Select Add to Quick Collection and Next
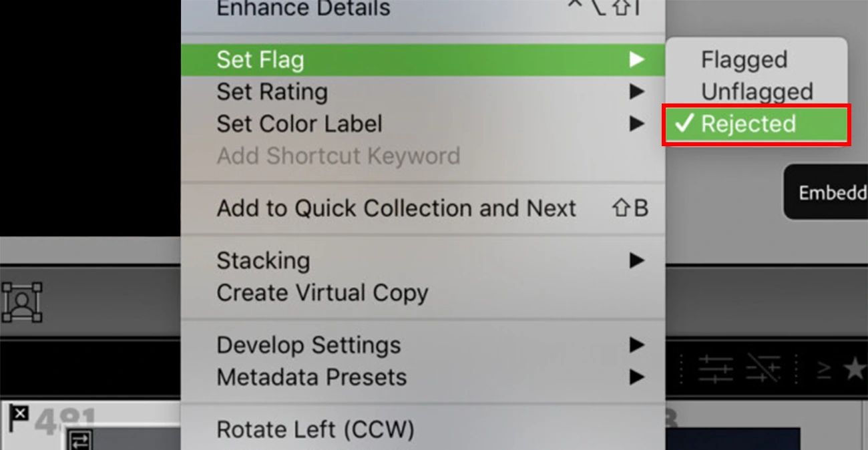This screenshot has width=868, height=450. click(396, 208)
